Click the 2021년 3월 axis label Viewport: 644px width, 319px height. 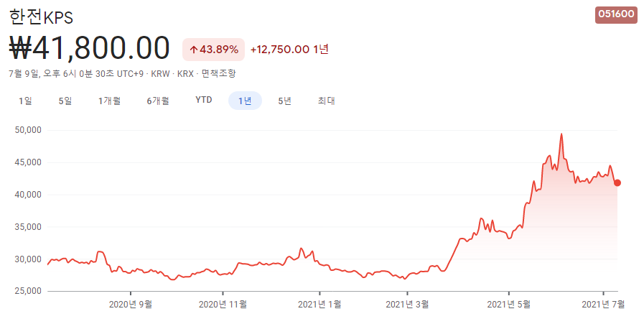(x=407, y=305)
